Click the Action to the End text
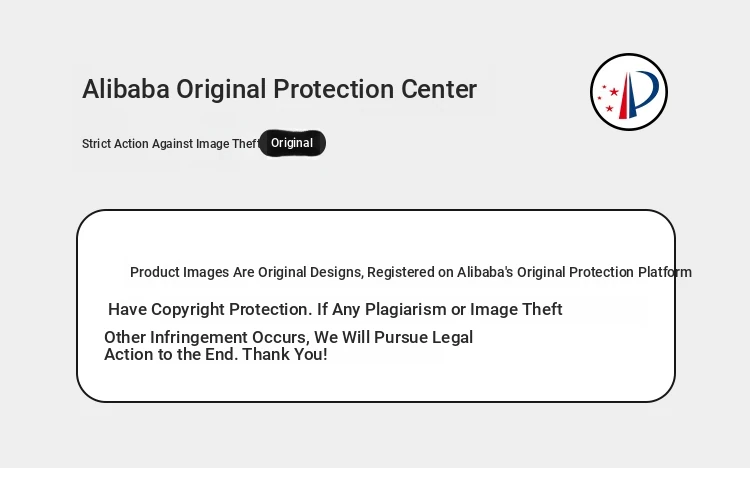Screen dimensions: 750x483 [170, 355]
